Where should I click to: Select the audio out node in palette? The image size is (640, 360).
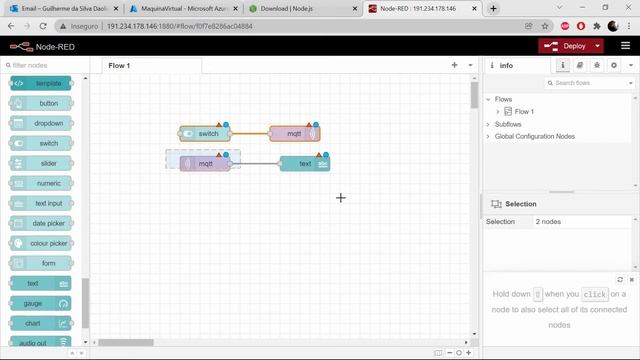[41, 342]
